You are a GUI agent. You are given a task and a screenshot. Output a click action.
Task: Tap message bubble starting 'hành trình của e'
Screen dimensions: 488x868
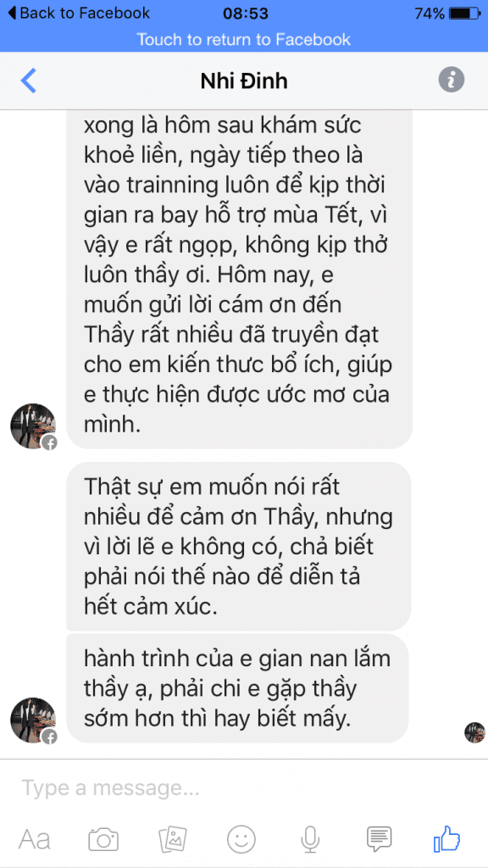237,688
